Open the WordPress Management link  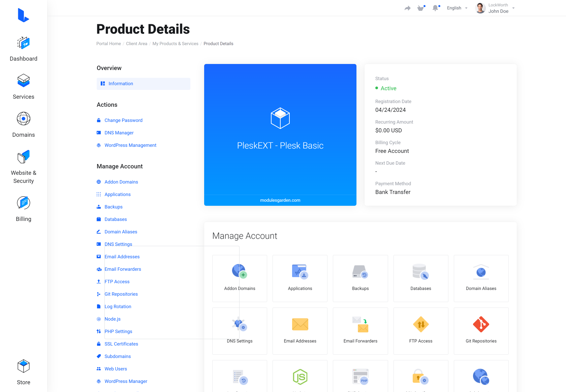pyautogui.click(x=130, y=145)
